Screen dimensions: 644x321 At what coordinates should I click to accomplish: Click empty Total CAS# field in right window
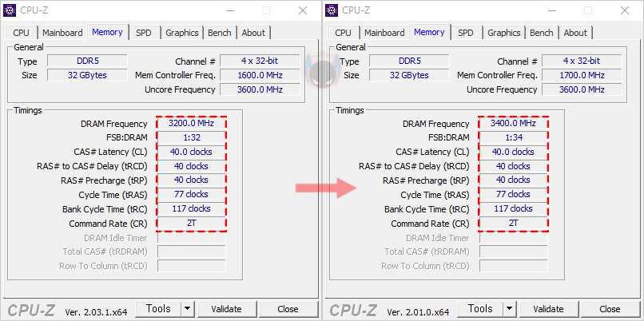(x=514, y=252)
